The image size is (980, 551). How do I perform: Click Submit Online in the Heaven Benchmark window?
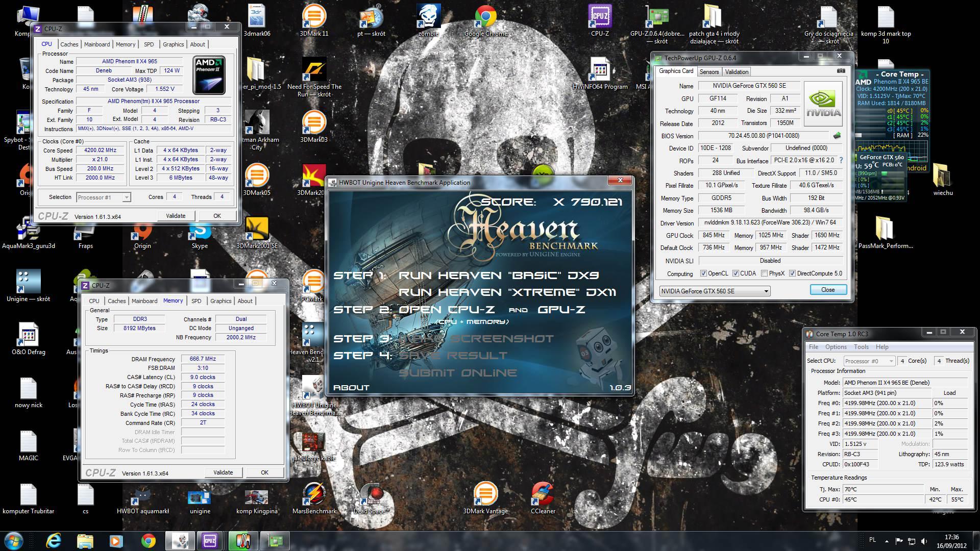[x=458, y=373]
